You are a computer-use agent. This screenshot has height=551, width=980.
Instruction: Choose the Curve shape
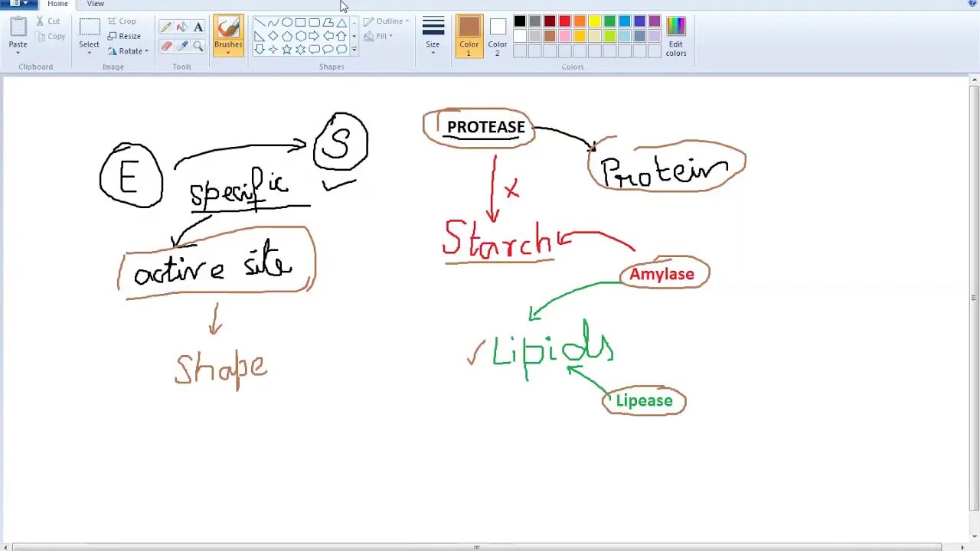pyautogui.click(x=273, y=22)
